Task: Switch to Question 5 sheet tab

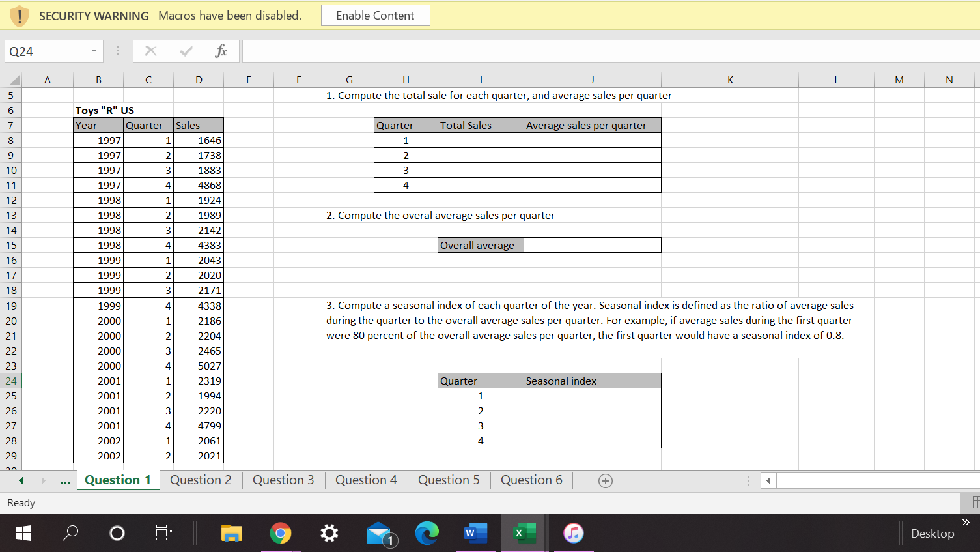Action: coord(449,480)
